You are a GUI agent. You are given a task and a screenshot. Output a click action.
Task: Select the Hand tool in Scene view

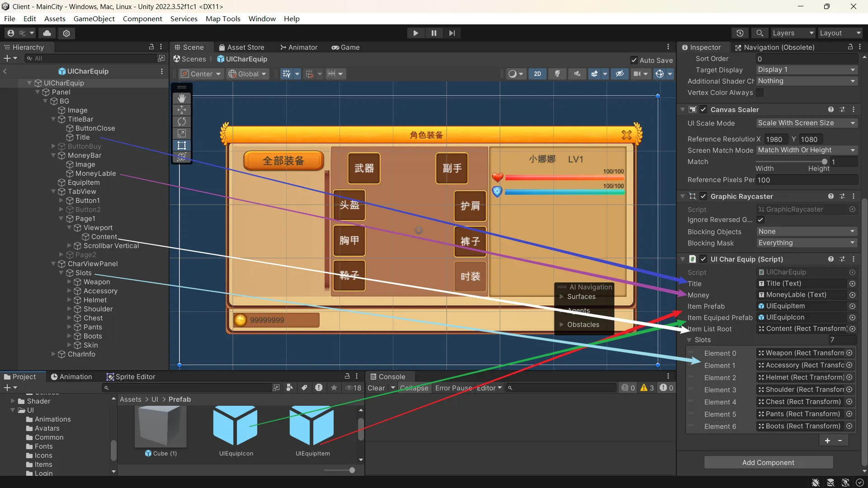pyautogui.click(x=182, y=98)
